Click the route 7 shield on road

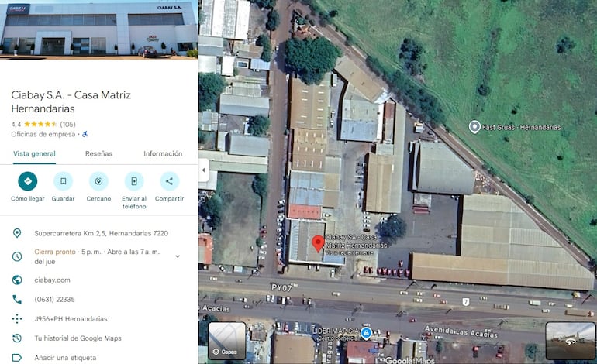(466, 301)
